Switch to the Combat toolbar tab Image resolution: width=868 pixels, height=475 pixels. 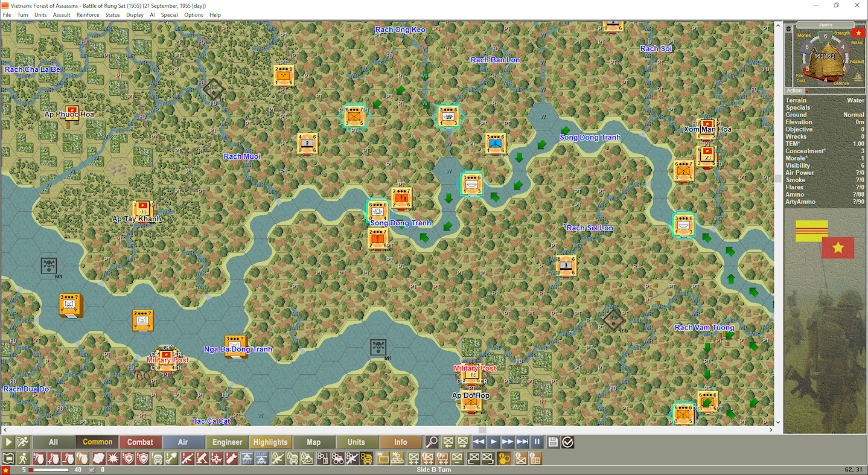(140, 442)
